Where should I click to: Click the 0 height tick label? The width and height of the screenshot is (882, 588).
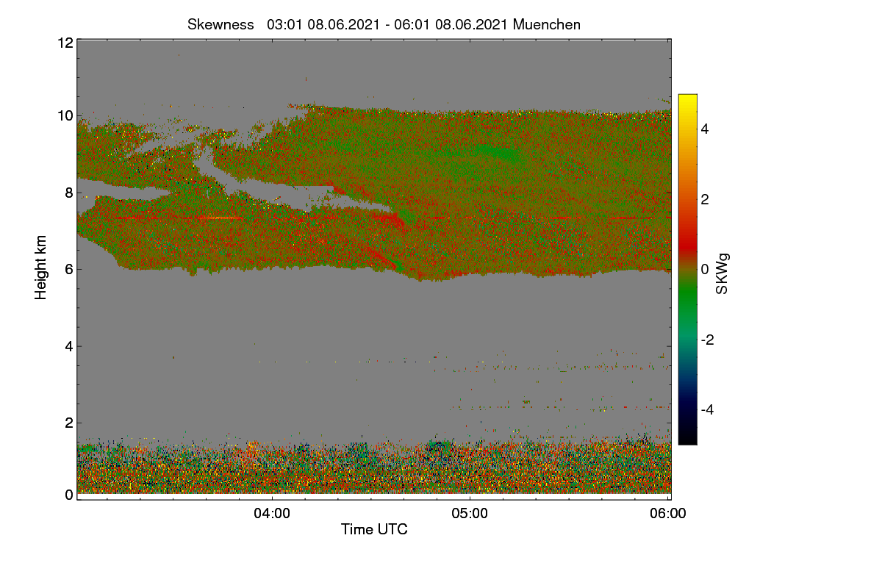[69, 495]
